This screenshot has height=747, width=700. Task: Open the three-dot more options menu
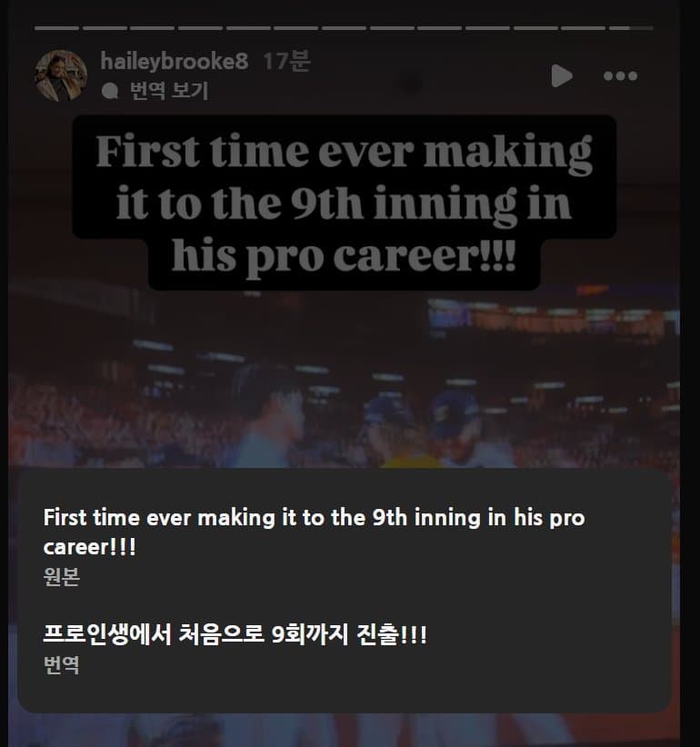[x=620, y=76]
